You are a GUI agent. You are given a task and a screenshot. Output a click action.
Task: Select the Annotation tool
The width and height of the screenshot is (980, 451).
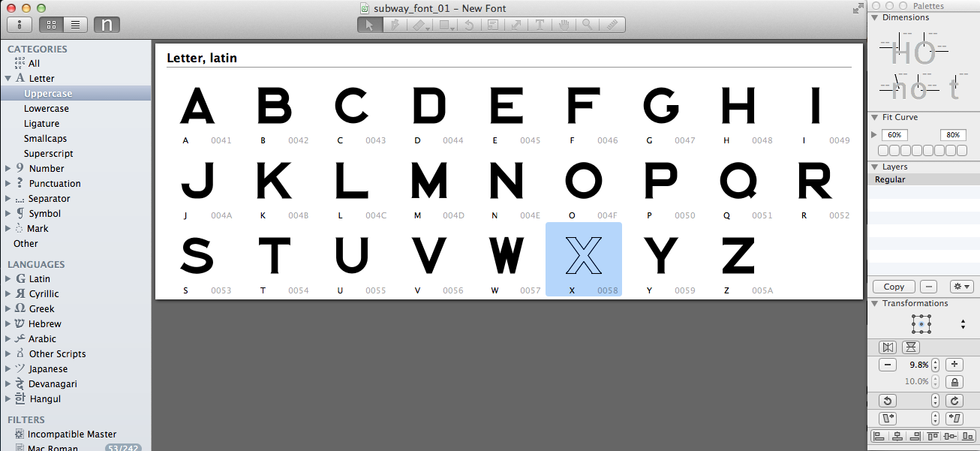pyautogui.click(x=493, y=25)
